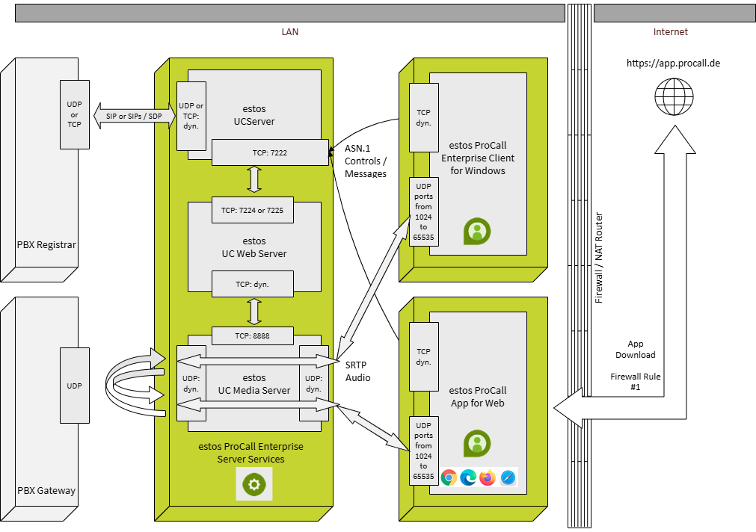Click ProCall logo in App for Web box
This screenshot has width=756, height=532.
pyautogui.click(x=476, y=443)
